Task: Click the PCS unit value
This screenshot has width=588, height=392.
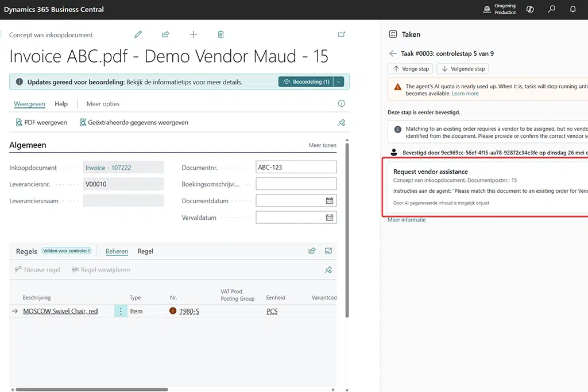Action: (x=272, y=311)
